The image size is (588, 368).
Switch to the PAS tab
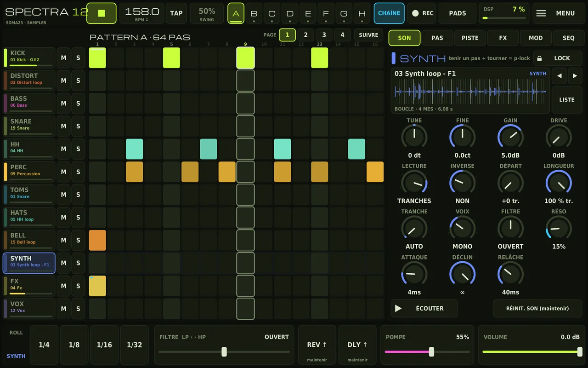pos(437,38)
